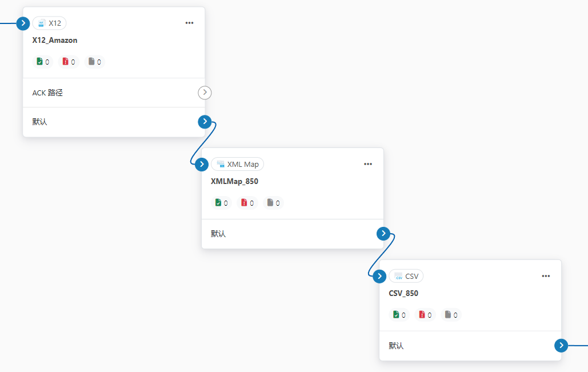This screenshot has width=588, height=372.
Task: Open the X12_Amazon three-dot options menu
Action: tap(190, 23)
